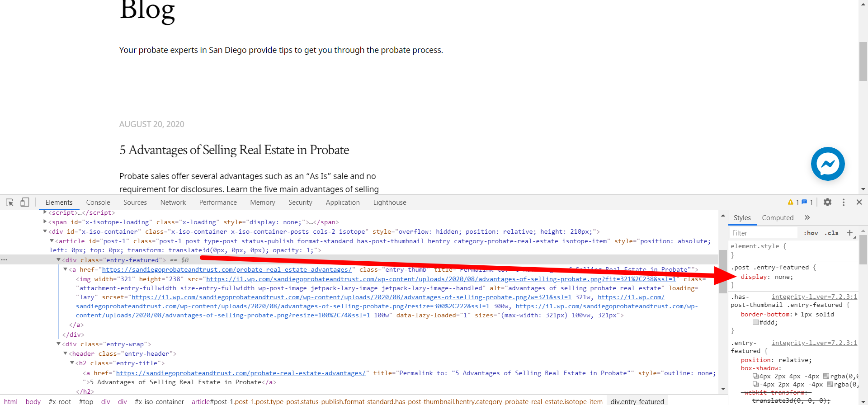Select the #top breadcrumb
Screen dimensions: 868x405
[86, 401]
